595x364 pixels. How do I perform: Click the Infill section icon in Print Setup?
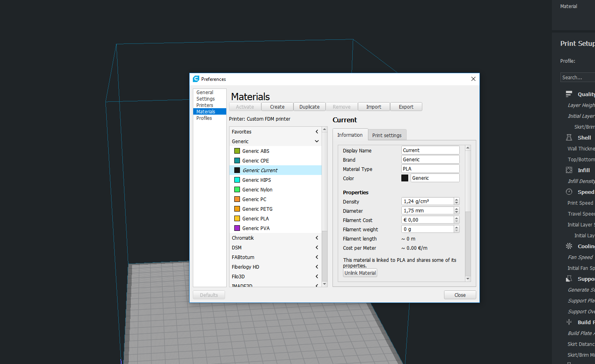point(569,170)
